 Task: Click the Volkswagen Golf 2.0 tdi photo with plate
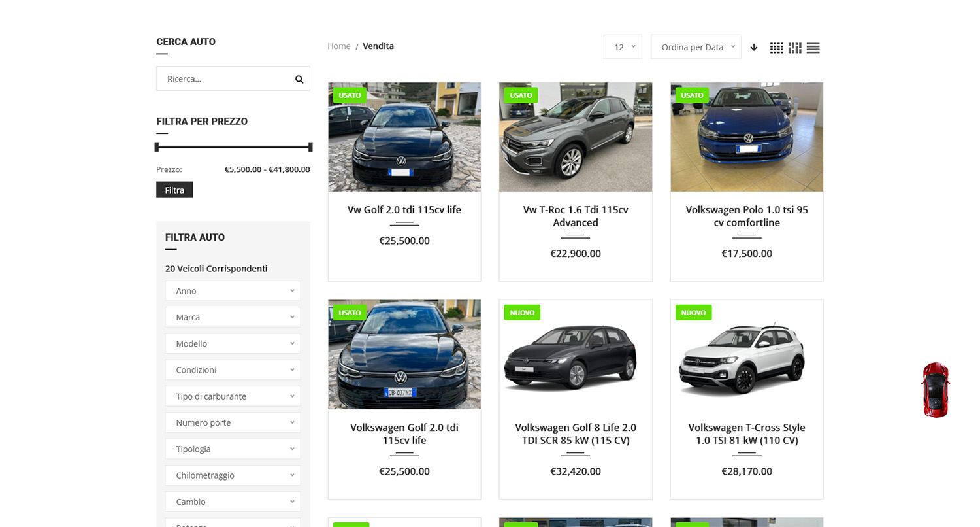404,354
